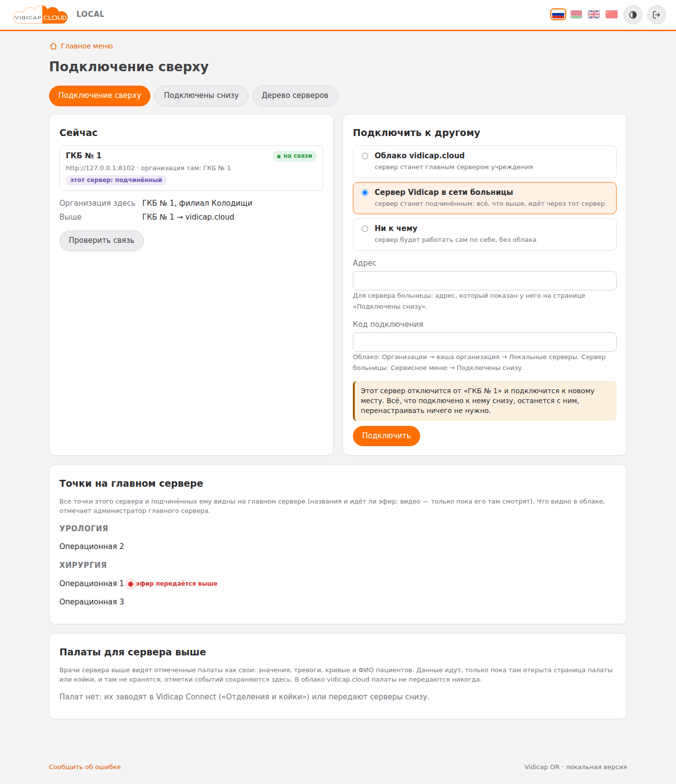Click the logout icon in header
Viewport: 676px width, 784px height.
pyautogui.click(x=657, y=15)
